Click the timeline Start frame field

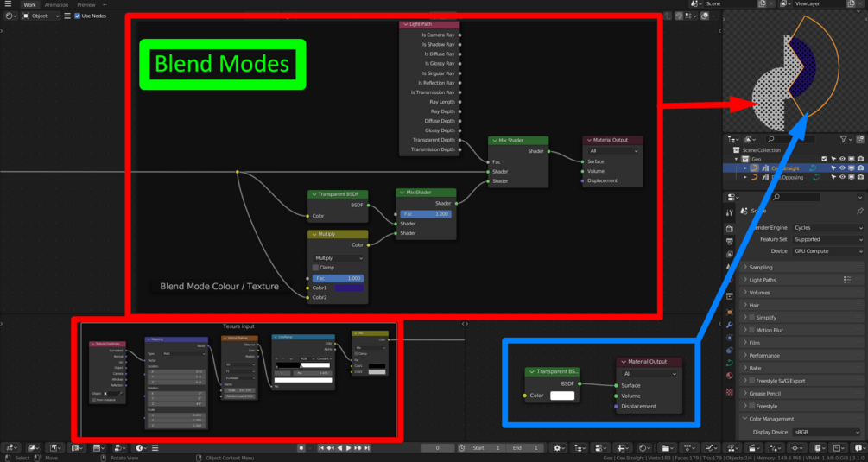487,448
